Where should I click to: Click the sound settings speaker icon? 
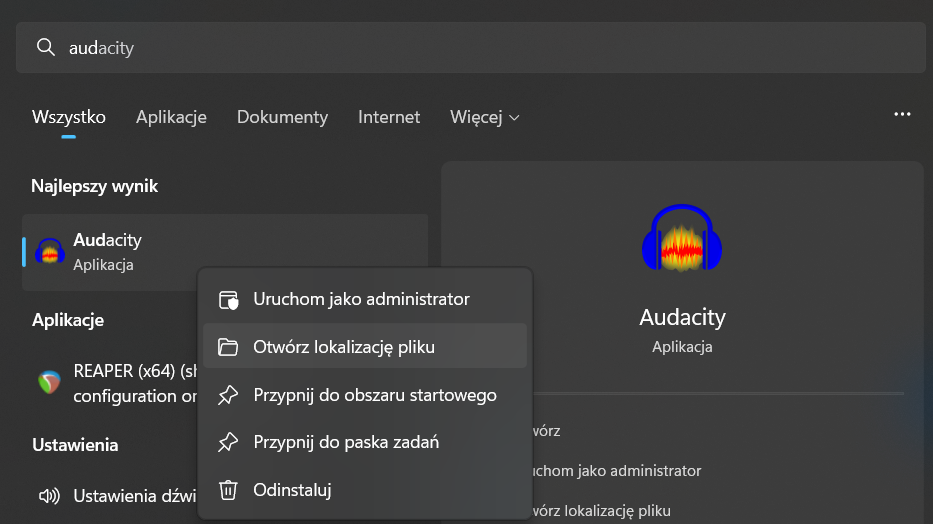click(49, 495)
